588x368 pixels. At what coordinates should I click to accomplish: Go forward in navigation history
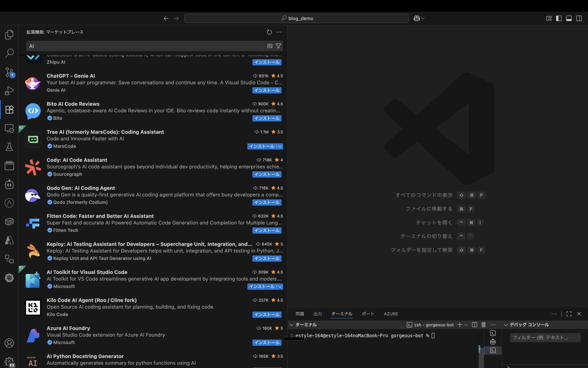click(x=176, y=18)
